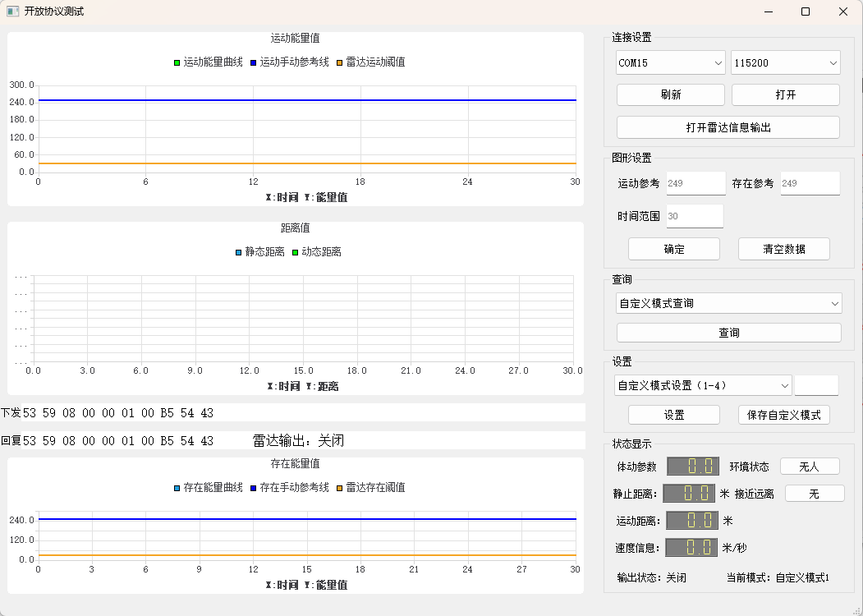Toggle 运动能量曲线 green legend marker
The height and width of the screenshot is (616, 863).
[x=177, y=62]
